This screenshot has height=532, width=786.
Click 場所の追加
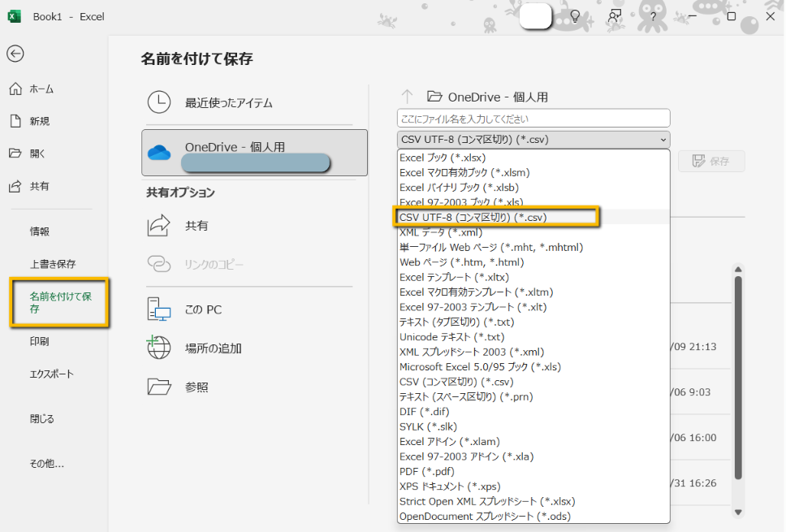click(x=213, y=348)
